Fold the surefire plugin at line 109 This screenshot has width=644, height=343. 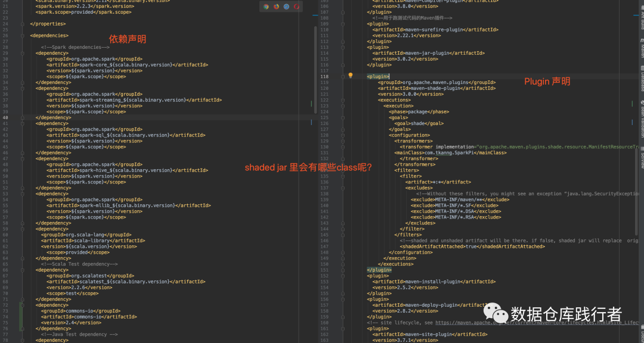point(342,24)
